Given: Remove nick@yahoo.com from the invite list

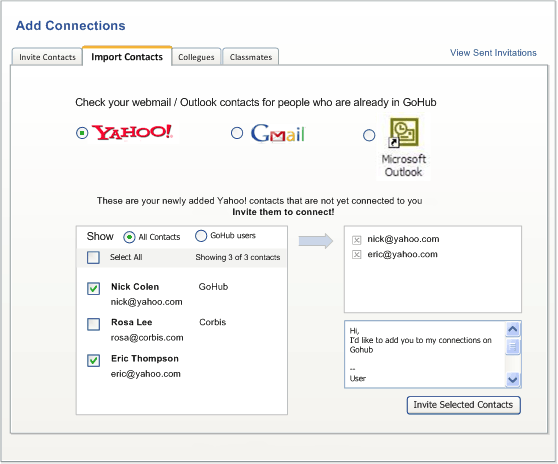Looking at the screenshot, I should (x=356, y=240).
